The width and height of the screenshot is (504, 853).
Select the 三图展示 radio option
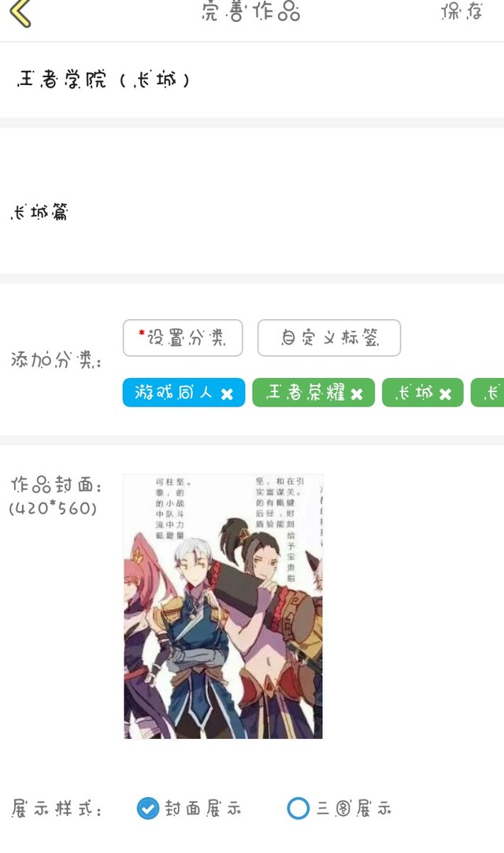[x=339, y=808]
